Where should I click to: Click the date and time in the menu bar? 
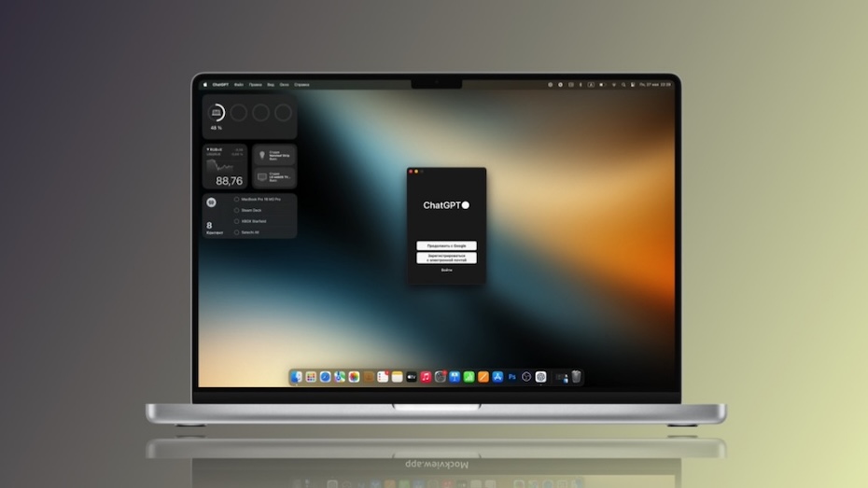655,85
